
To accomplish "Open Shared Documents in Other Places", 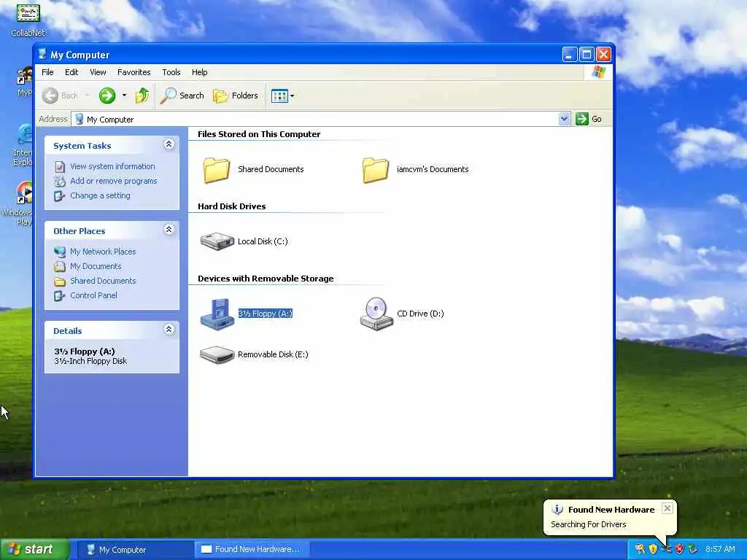I will coord(103,281).
